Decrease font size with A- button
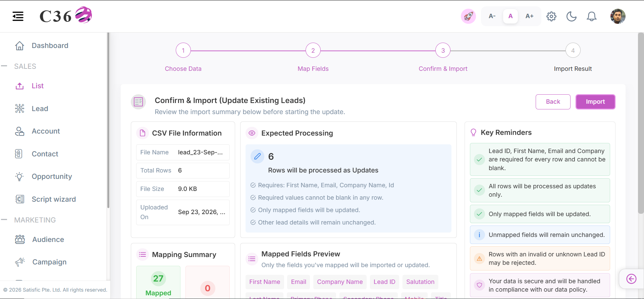 point(492,16)
